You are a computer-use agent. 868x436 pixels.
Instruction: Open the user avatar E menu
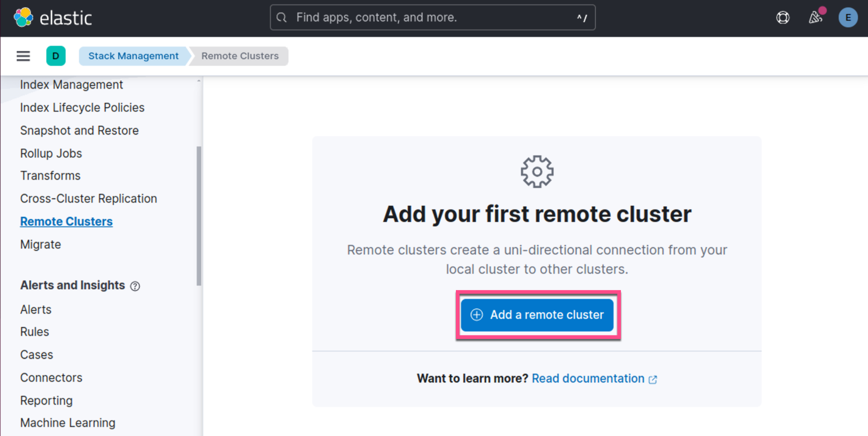pyautogui.click(x=848, y=18)
